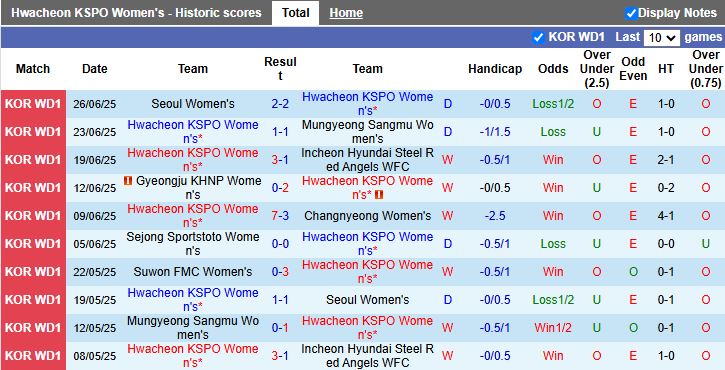Click the green O odd marker on 22/05/25 row
The height and width of the screenshot is (370, 725).
click(x=633, y=272)
